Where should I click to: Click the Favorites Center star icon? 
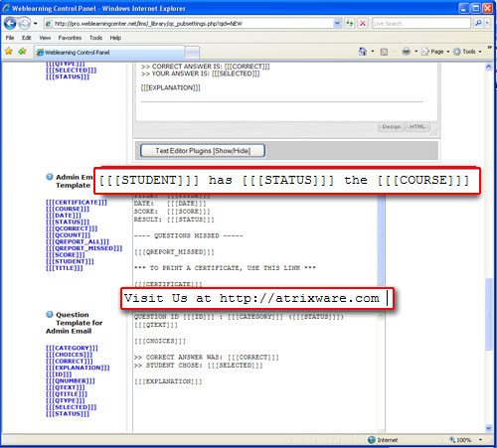pyautogui.click(x=9, y=52)
